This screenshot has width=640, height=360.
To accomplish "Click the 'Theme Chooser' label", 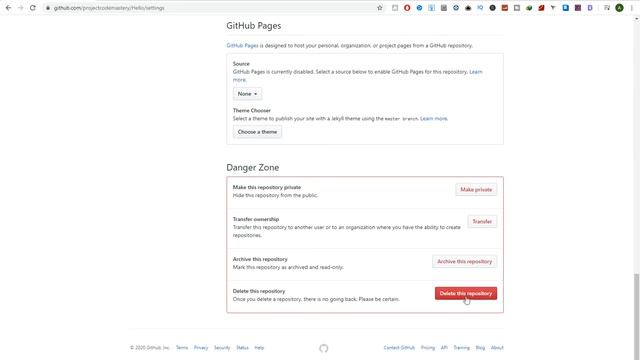I will click(252, 111).
